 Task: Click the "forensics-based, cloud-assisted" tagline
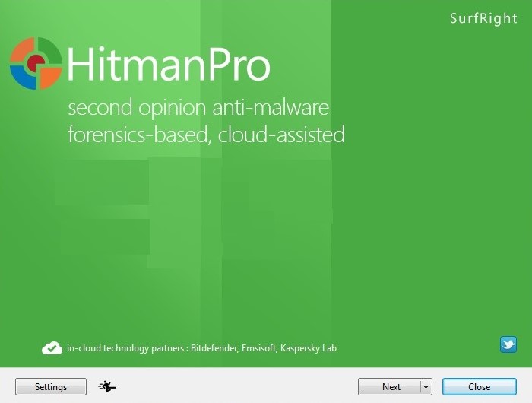[x=206, y=135]
